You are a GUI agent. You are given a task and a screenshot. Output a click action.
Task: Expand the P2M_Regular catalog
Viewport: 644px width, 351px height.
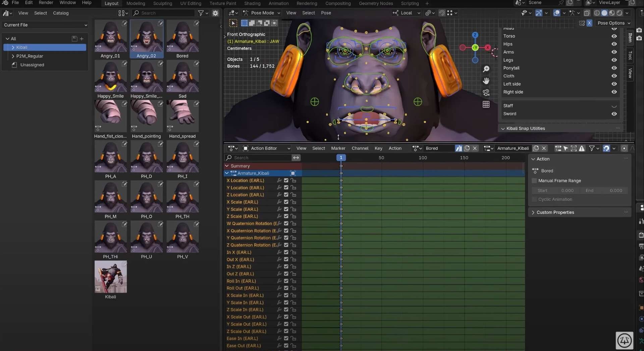point(13,56)
